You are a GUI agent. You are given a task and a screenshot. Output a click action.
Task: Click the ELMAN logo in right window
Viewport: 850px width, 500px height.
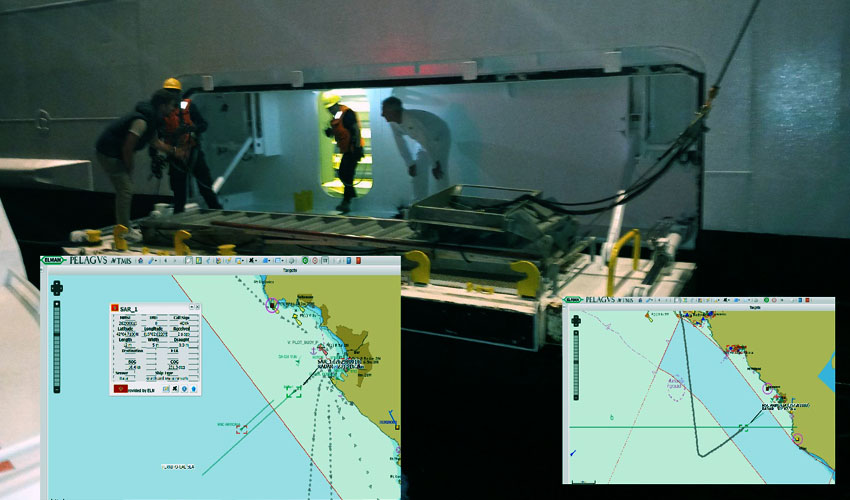click(573, 300)
